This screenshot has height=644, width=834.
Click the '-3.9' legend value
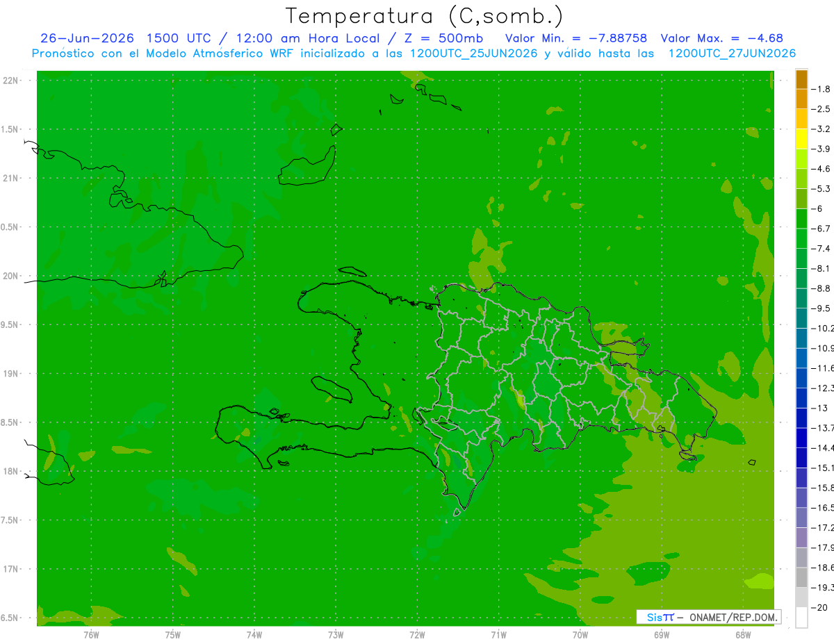point(822,149)
